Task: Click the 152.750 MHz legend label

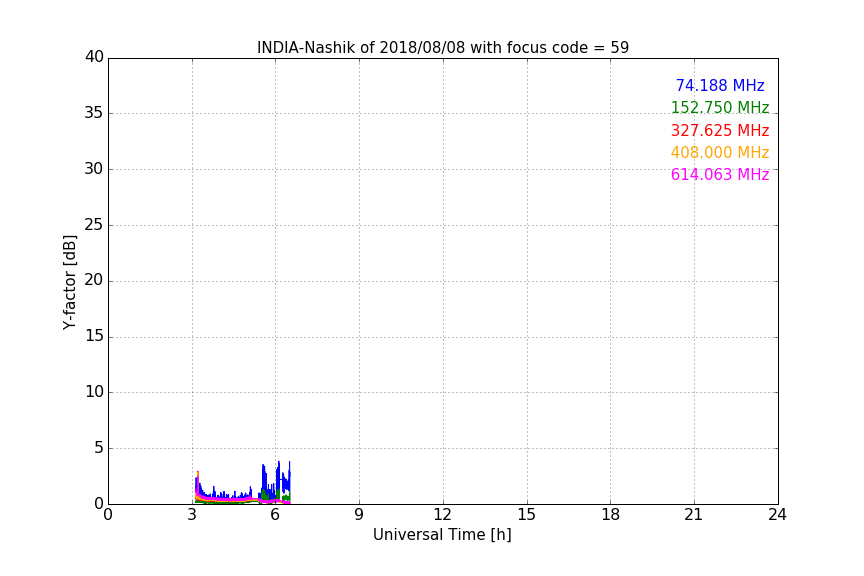Action: pyautogui.click(x=720, y=107)
